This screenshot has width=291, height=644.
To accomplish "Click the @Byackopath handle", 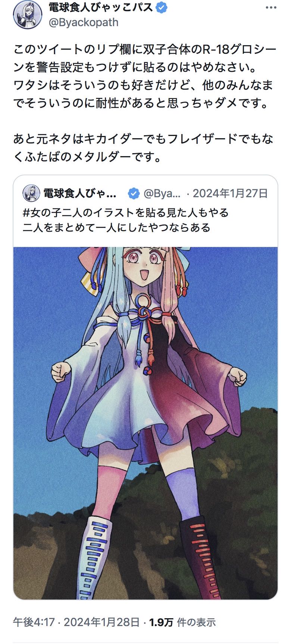I will 84,22.
